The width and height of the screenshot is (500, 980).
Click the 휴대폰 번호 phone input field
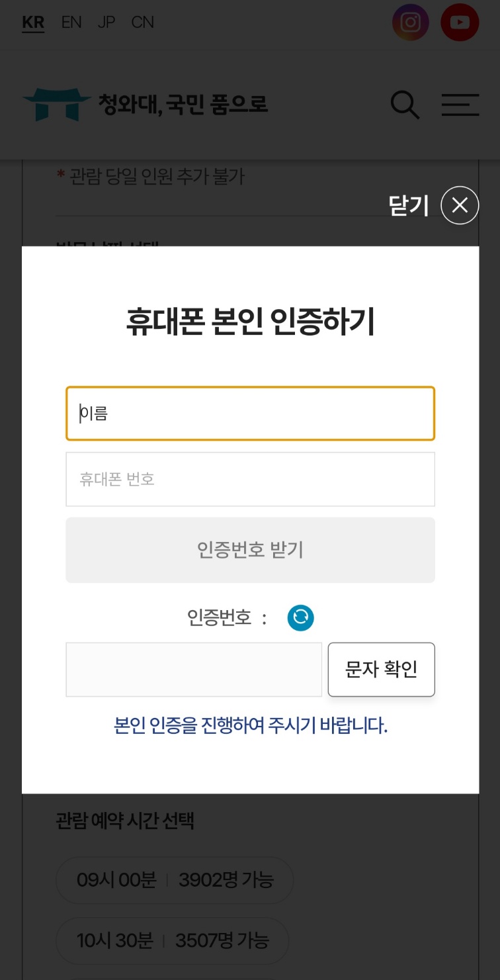point(250,478)
